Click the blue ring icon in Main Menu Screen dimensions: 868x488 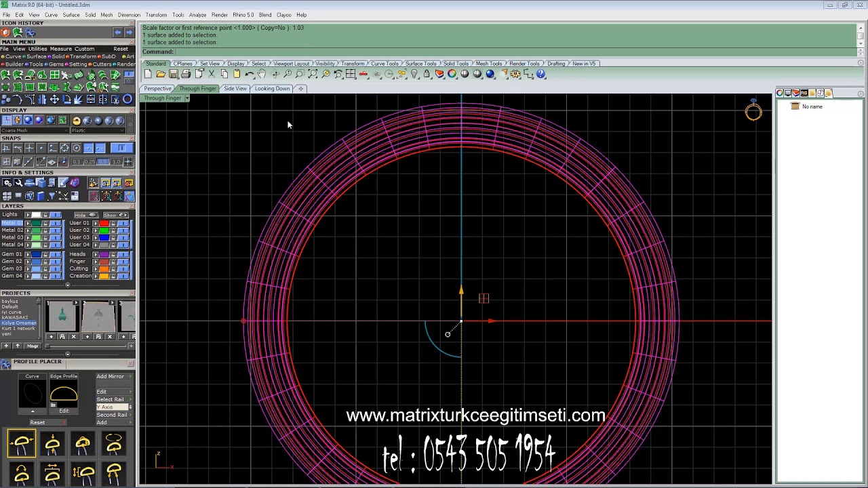click(127, 99)
